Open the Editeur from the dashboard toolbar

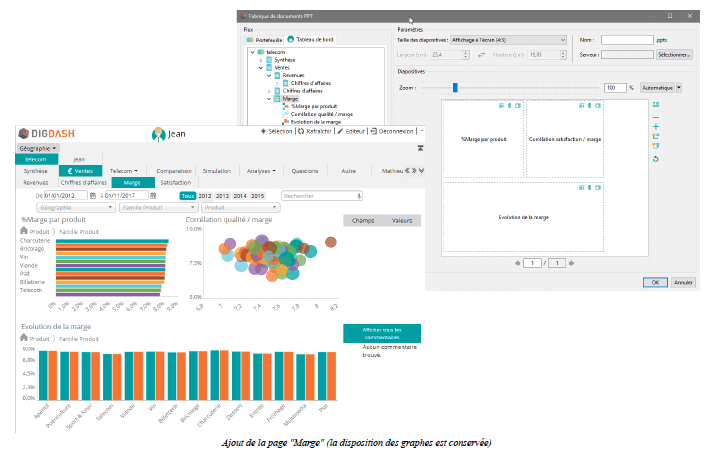click(351, 131)
